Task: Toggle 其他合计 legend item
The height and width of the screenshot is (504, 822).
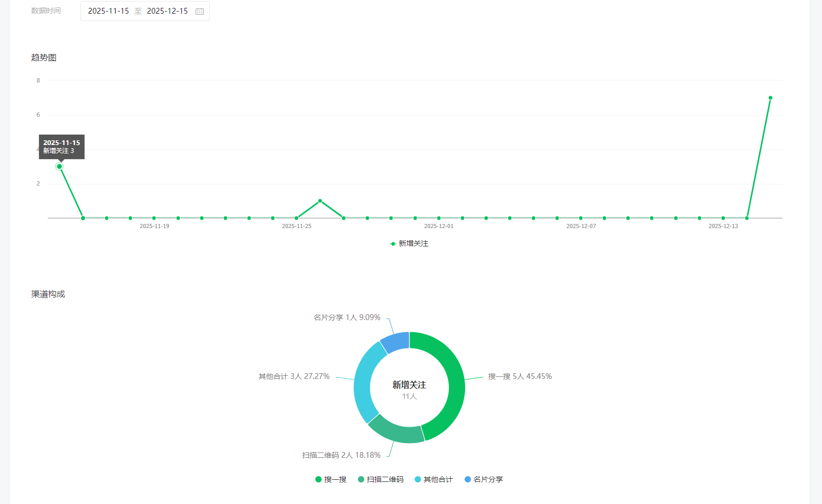Action: [x=434, y=479]
